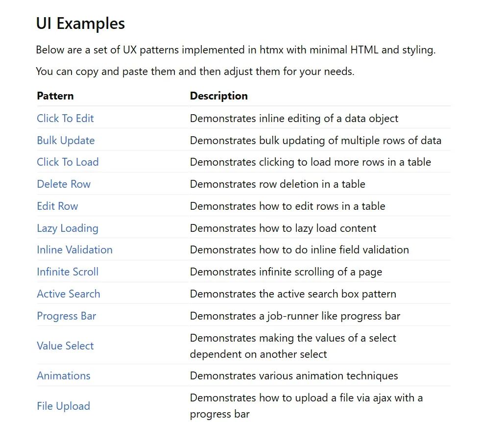Click the 'copy and paste them' paragraph
Screen dimensions: 504x422
195,72
